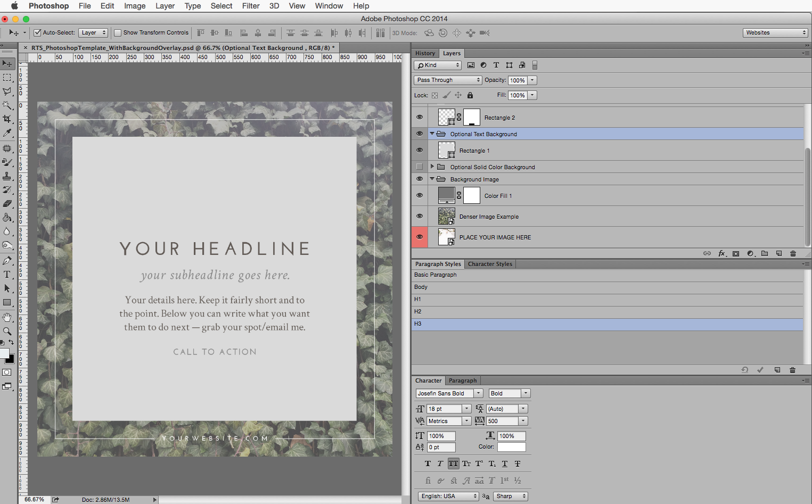The height and width of the screenshot is (504, 812).
Task: Select the Hand tool
Action: pos(7,317)
